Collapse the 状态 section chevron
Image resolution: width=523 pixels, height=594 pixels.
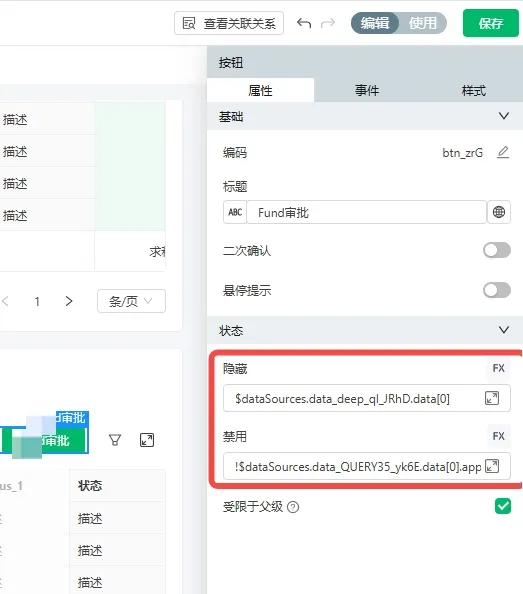point(504,330)
